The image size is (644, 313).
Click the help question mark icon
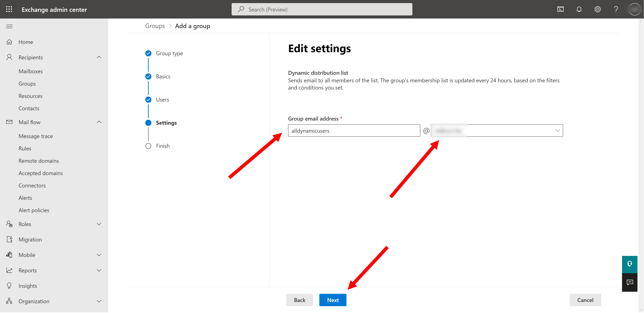click(616, 9)
